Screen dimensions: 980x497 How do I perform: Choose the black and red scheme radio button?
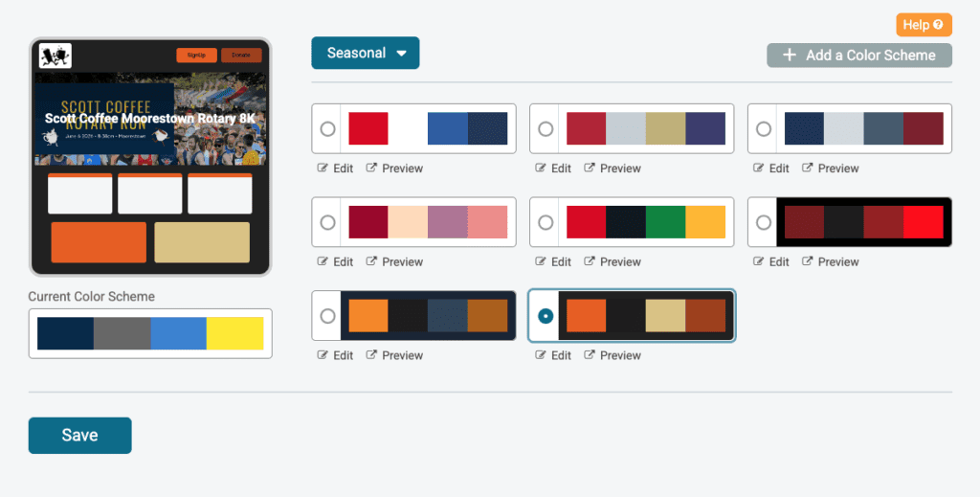pos(764,222)
